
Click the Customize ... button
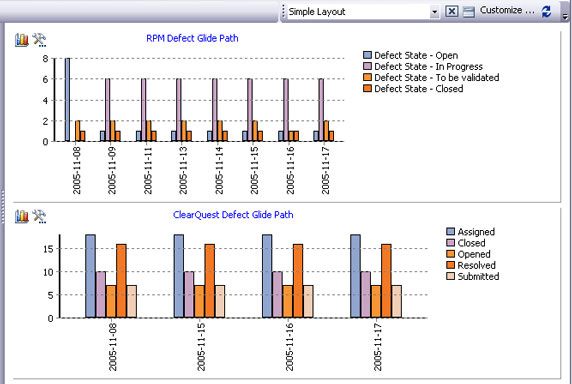click(x=507, y=10)
